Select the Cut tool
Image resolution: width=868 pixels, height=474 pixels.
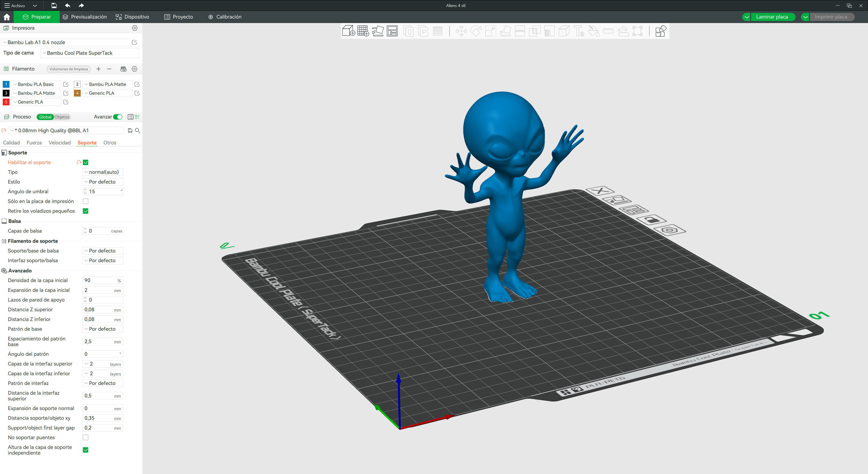point(520,31)
